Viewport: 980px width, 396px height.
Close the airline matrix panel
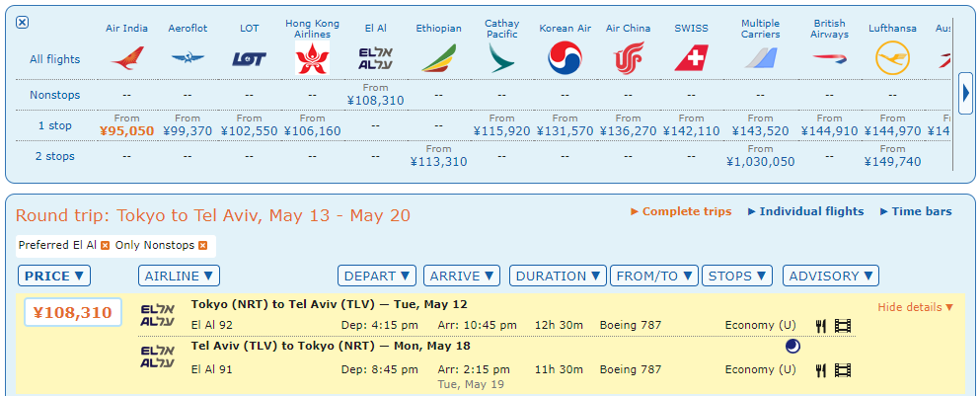point(23,23)
